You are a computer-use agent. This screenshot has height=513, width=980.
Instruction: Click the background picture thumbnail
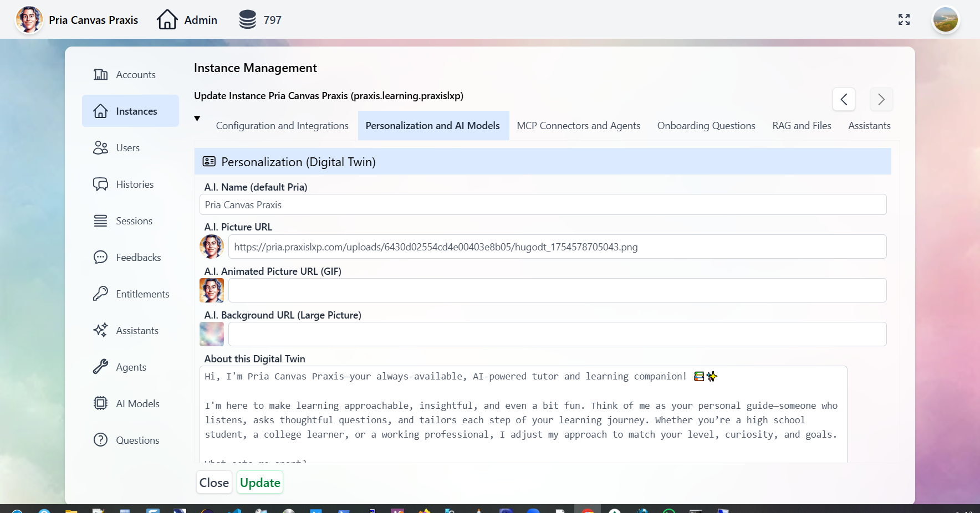pyautogui.click(x=212, y=334)
